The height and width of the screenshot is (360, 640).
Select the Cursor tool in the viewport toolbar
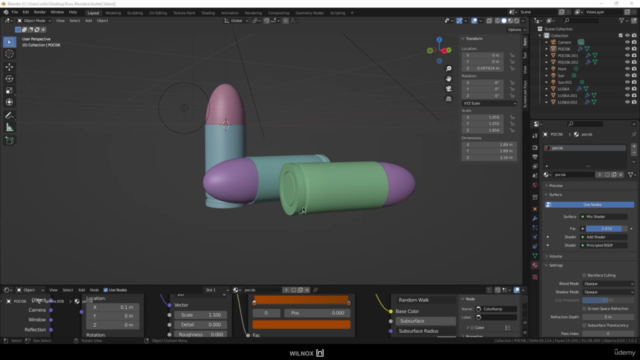9,54
